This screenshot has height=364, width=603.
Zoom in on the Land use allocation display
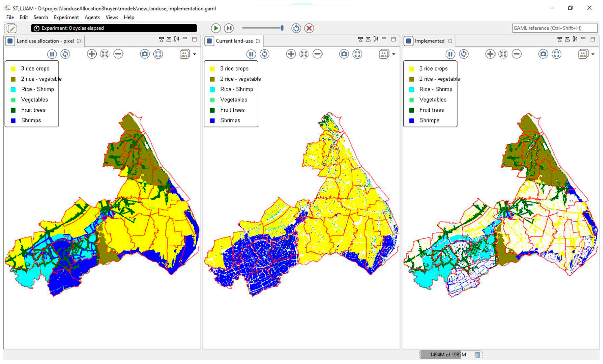tap(92, 54)
